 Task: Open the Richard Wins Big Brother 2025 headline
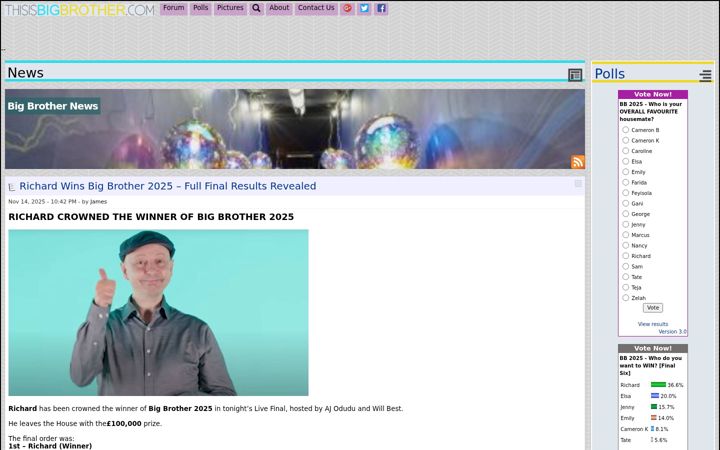tap(168, 186)
